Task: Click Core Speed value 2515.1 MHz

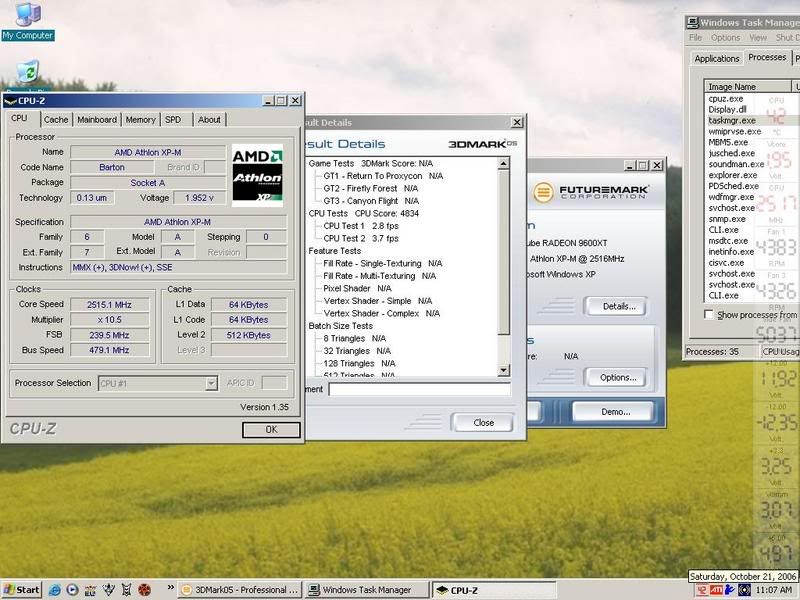Action: pyautogui.click(x=109, y=305)
